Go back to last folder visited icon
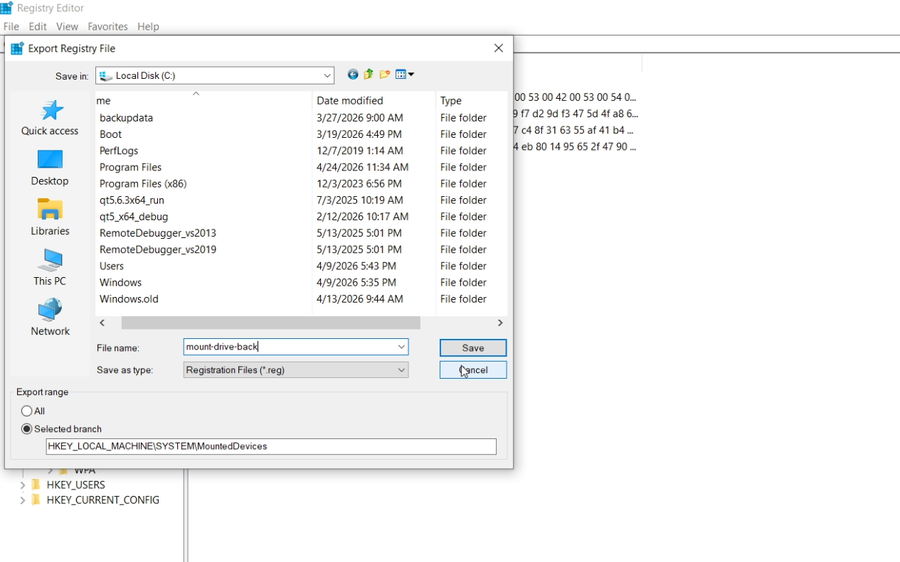This screenshot has width=900, height=562. pyautogui.click(x=352, y=75)
